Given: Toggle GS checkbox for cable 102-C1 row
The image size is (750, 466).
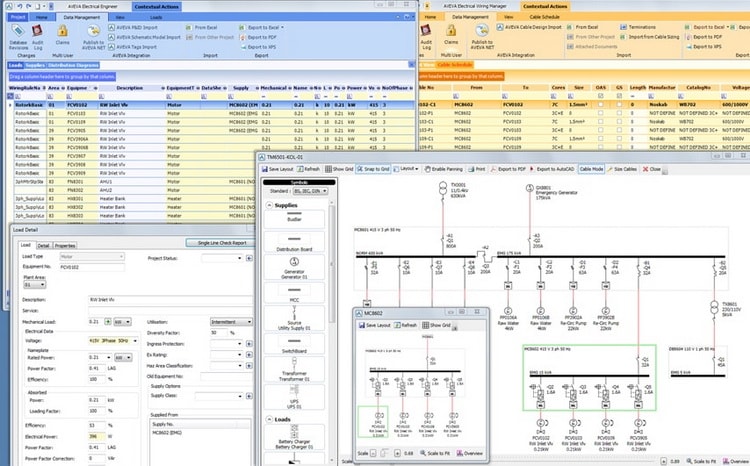Looking at the screenshot, I should tap(619, 104).
